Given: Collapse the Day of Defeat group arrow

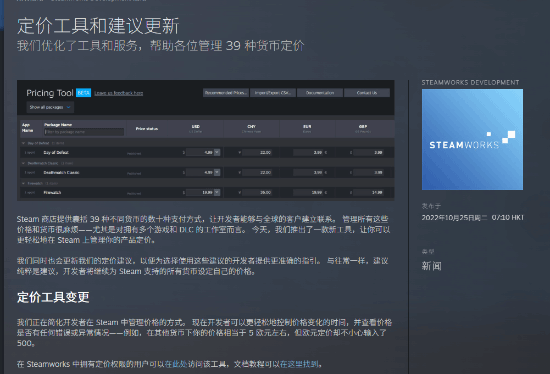Looking at the screenshot, I should [24, 143].
